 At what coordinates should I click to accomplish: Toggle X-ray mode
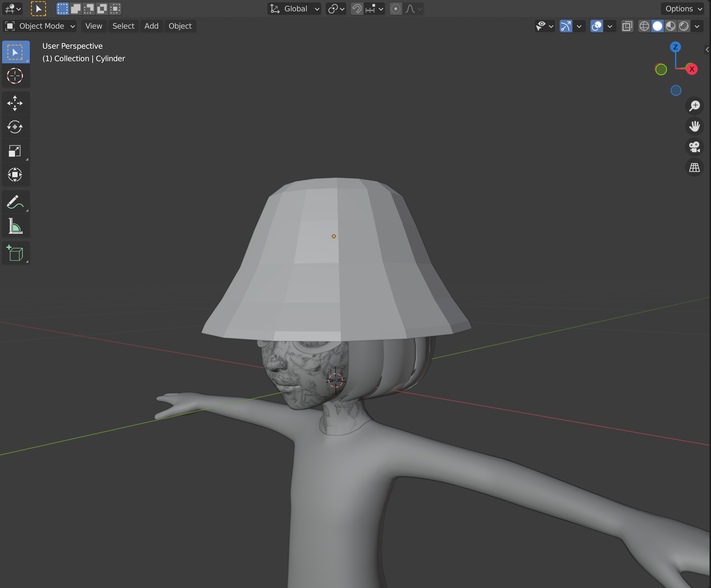(627, 26)
